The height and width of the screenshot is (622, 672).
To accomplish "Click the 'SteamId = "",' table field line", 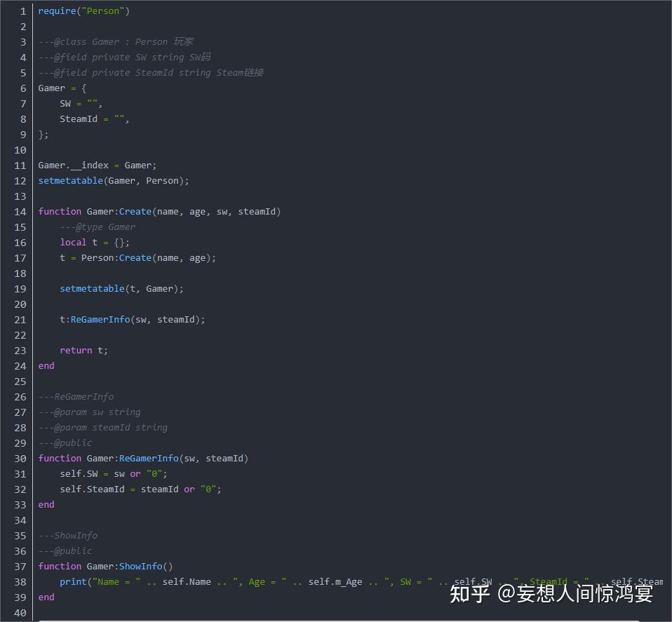I will [x=94, y=119].
